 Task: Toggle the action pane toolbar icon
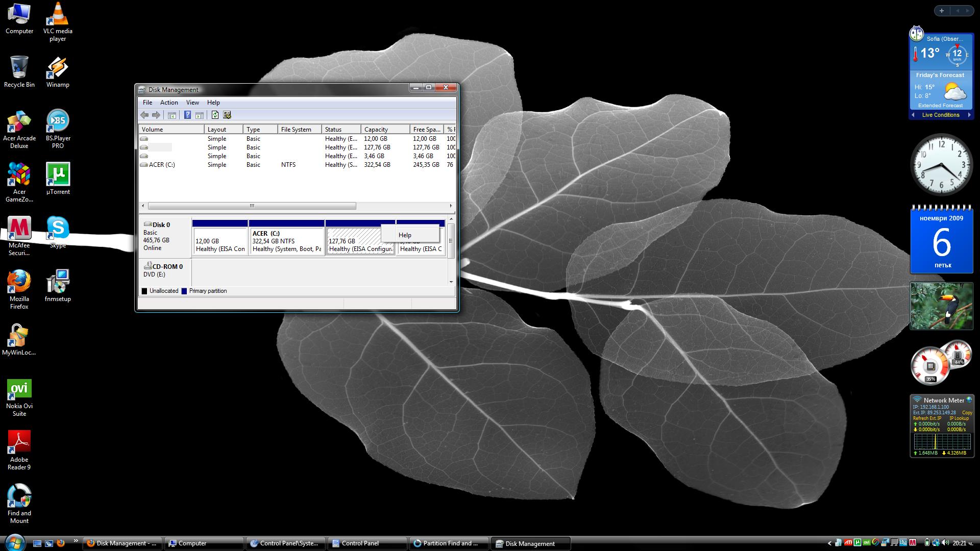click(x=200, y=115)
